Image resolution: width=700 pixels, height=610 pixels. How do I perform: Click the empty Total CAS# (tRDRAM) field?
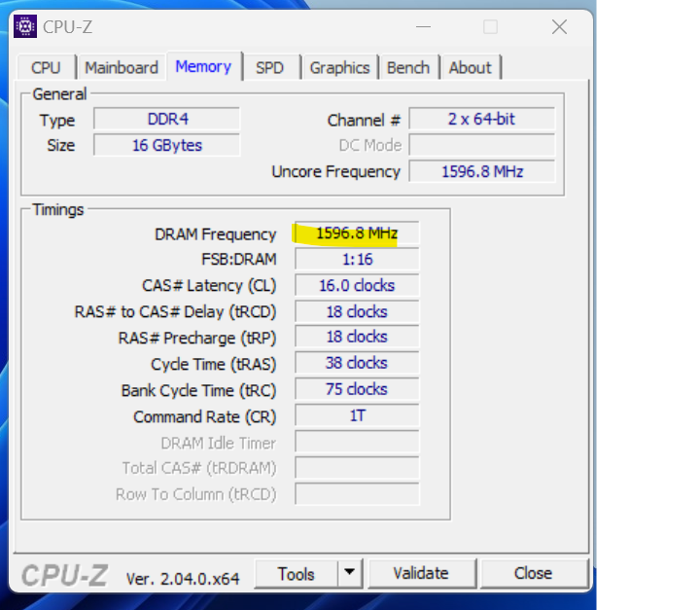coord(357,468)
